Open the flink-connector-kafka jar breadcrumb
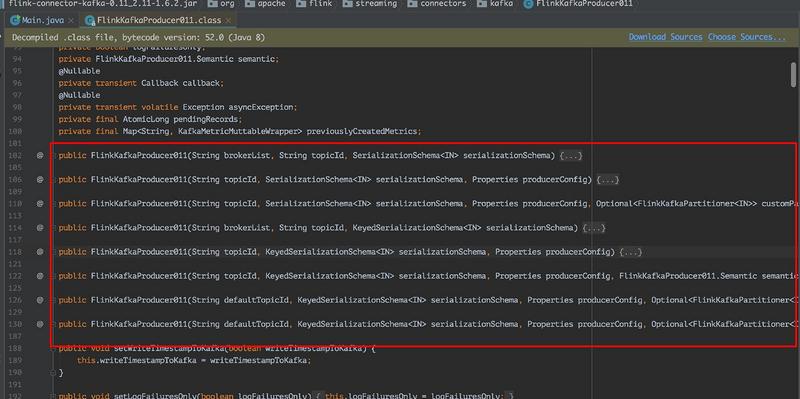The width and height of the screenshot is (800, 399). point(103,4)
